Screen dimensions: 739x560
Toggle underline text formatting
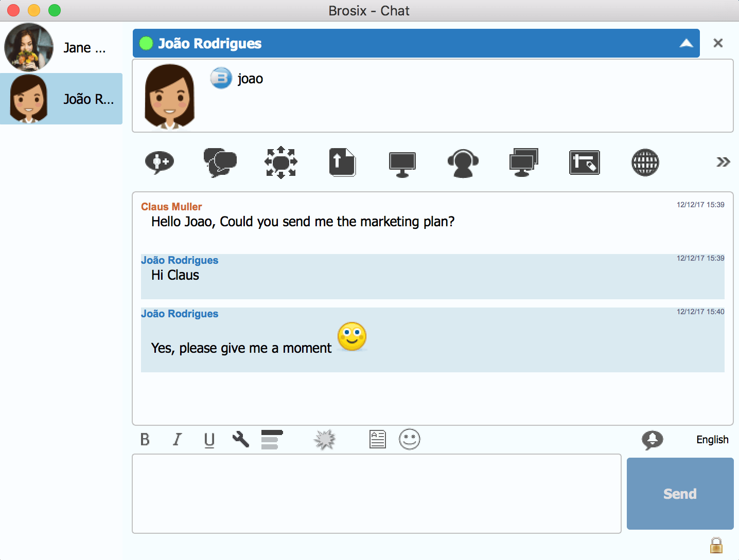pyautogui.click(x=209, y=440)
